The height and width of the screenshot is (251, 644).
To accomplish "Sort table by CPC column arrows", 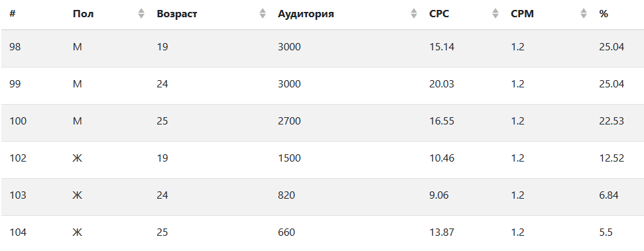I will (x=495, y=13).
